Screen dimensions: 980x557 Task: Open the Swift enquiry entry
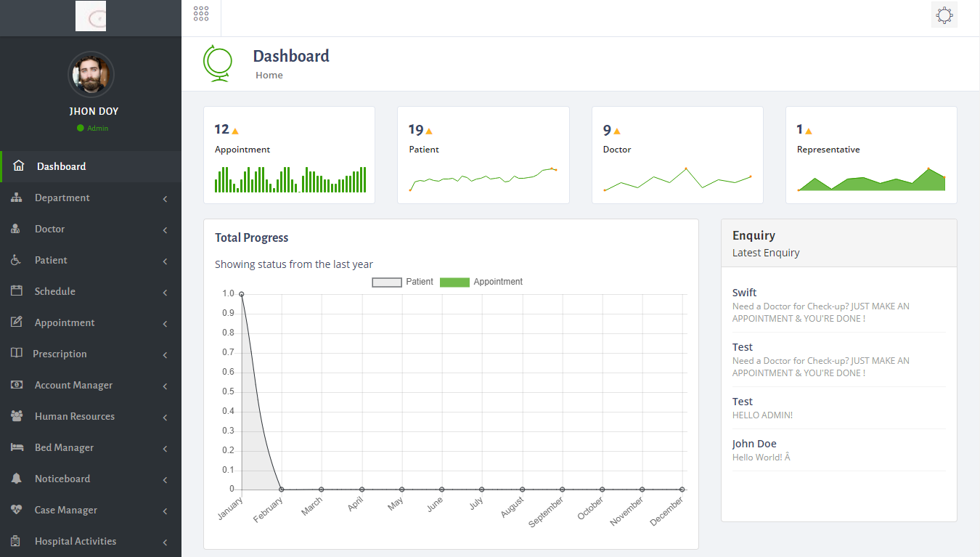pos(745,293)
